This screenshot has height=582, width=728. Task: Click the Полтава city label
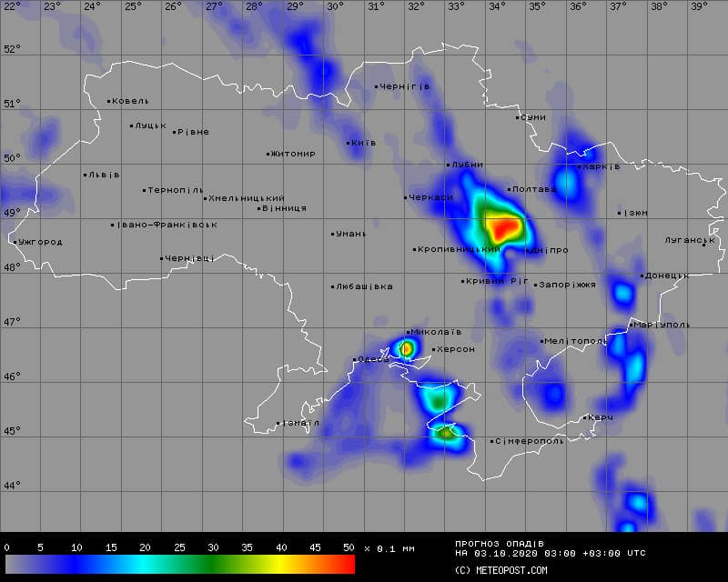click(535, 189)
